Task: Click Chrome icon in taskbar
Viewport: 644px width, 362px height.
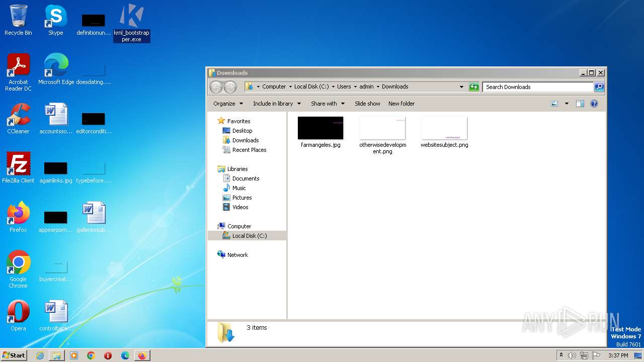Action: [91, 355]
